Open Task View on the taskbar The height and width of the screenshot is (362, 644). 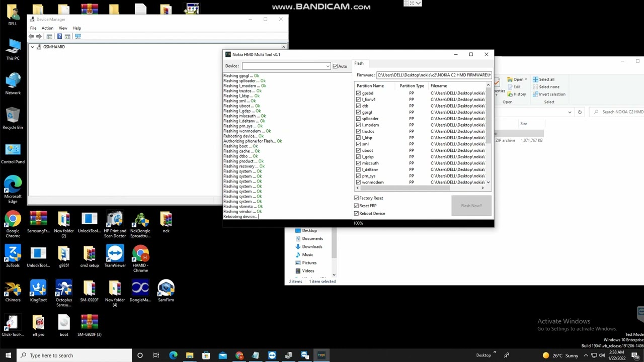(156, 355)
